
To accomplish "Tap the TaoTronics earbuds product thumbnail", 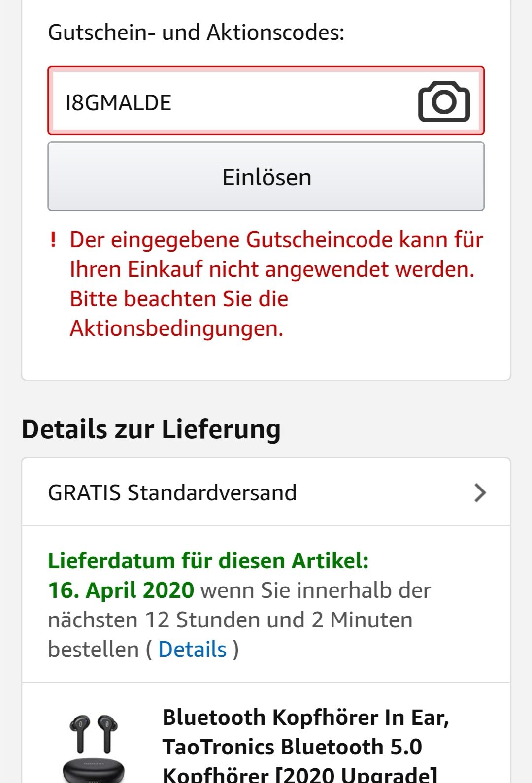I will click(x=94, y=746).
